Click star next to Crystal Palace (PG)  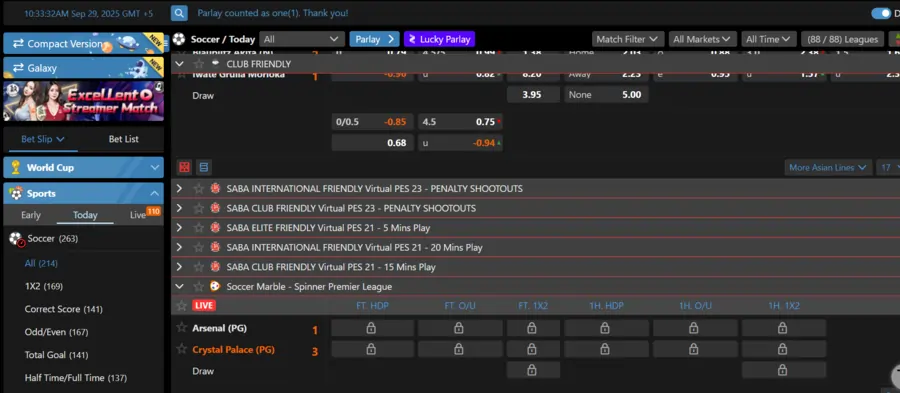[x=182, y=349]
